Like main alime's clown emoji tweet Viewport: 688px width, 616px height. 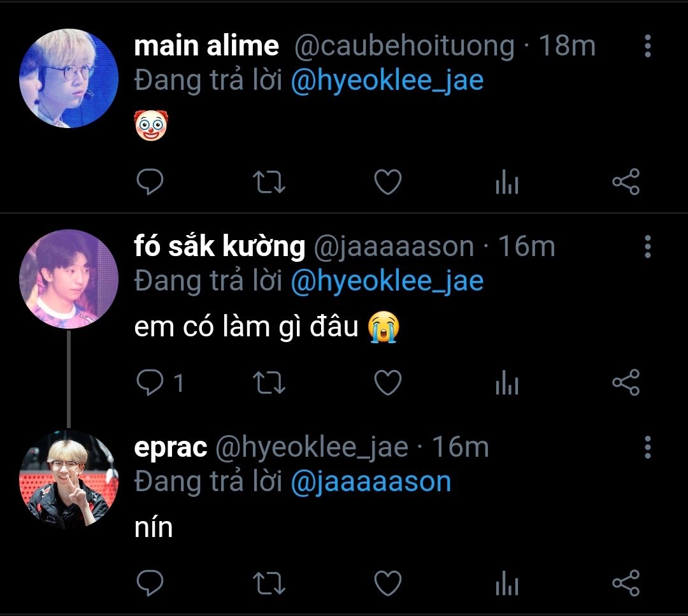[388, 182]
